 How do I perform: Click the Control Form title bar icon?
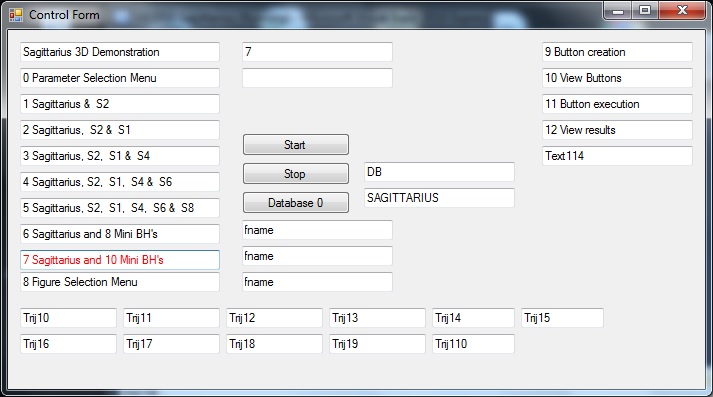16,15
